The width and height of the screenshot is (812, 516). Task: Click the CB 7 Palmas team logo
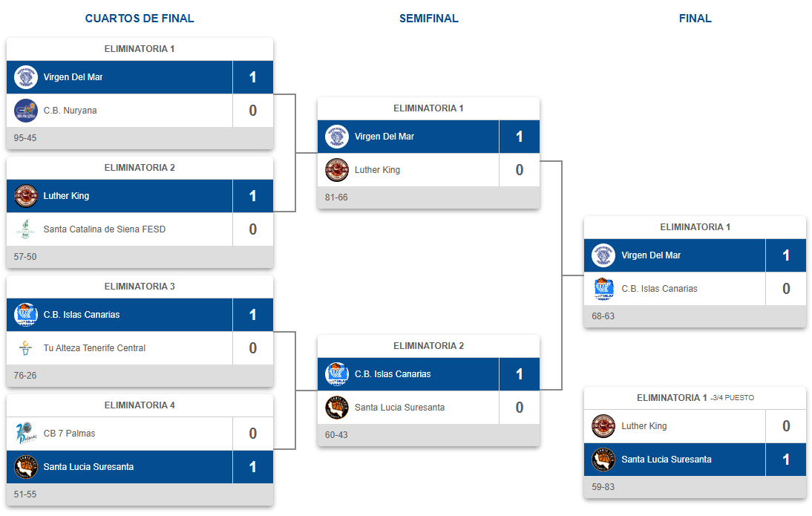point(25,433)
